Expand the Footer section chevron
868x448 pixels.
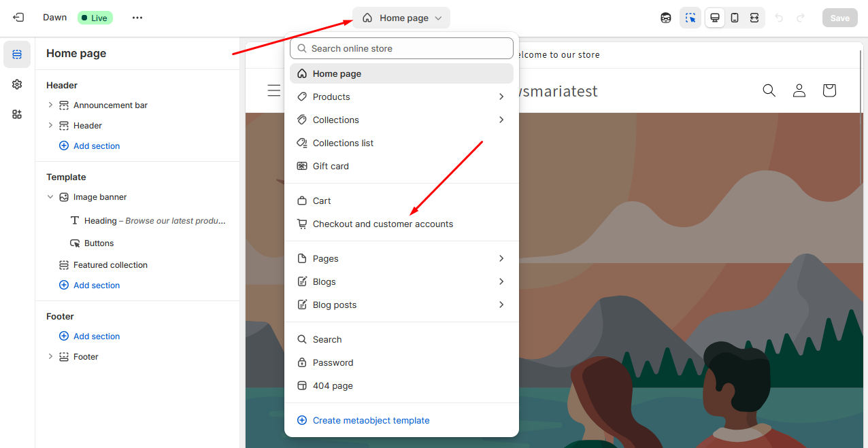click(50, 356)
